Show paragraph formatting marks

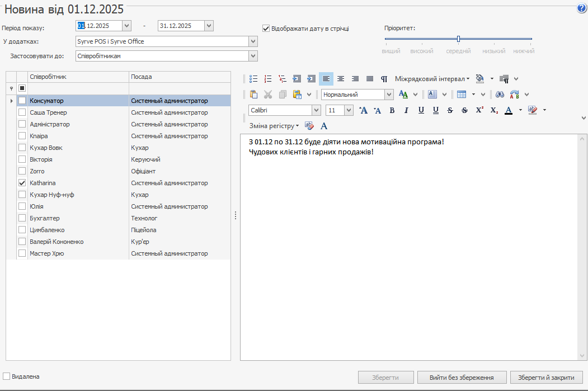384,79
